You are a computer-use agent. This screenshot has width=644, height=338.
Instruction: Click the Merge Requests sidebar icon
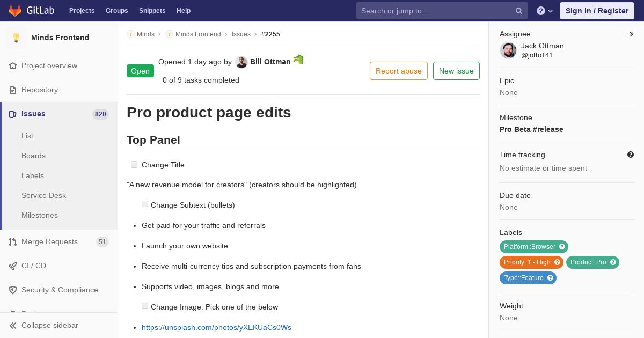pyautogui.click(x=13, y=242)
